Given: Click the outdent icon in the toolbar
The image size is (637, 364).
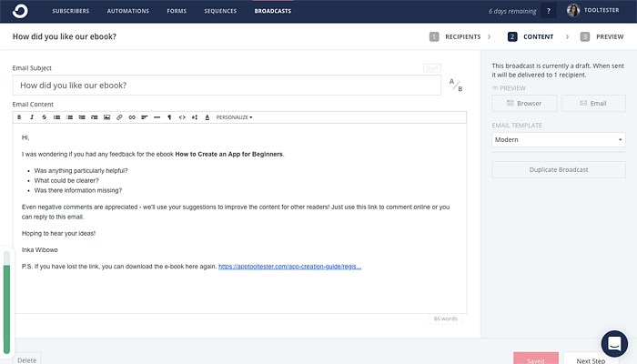Looking at the screenshot, I should point(82,117).
